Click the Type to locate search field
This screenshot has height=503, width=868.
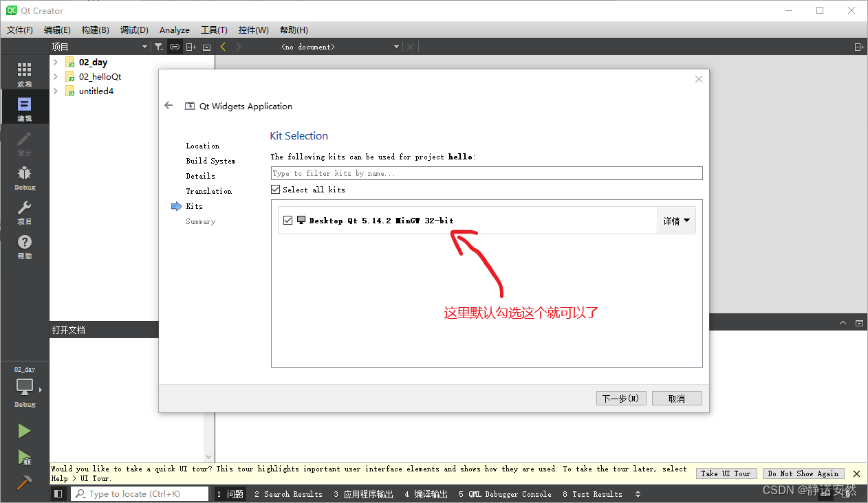140,493
